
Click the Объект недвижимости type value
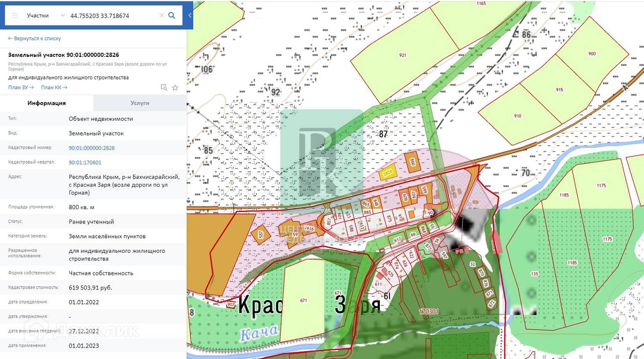tap(101, 119)
